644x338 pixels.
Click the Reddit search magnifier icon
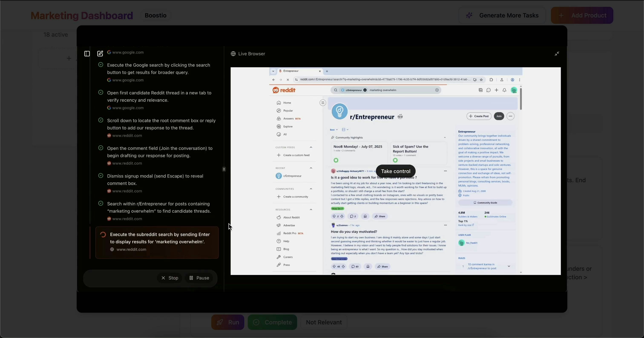coord(335,90)
